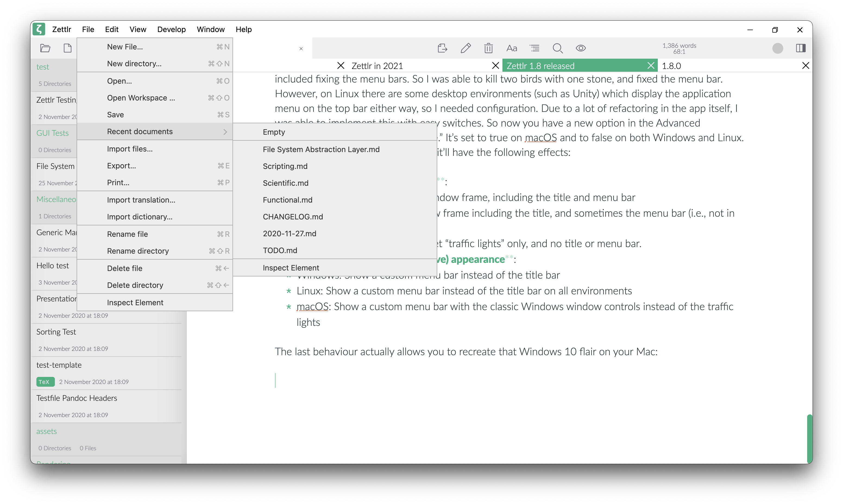Select Open Workspace ... entry

point(155,98)
